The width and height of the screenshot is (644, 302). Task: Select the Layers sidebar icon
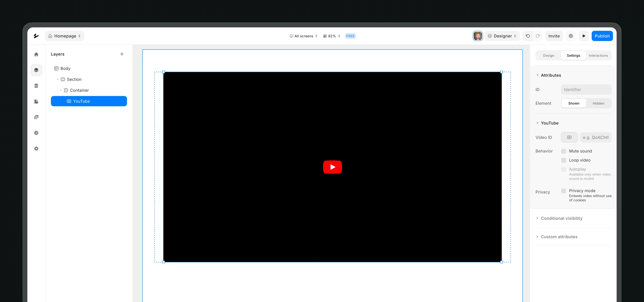tap(36, 70)
